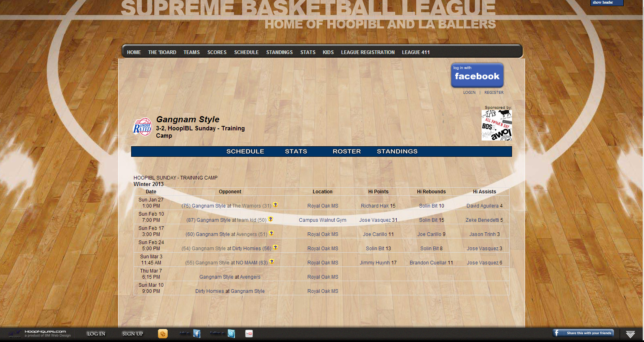Screen dimensions: 644x342
Task: Open Jimmy Huynh player link
Action: pyautogui.click(x=374, y=263)
